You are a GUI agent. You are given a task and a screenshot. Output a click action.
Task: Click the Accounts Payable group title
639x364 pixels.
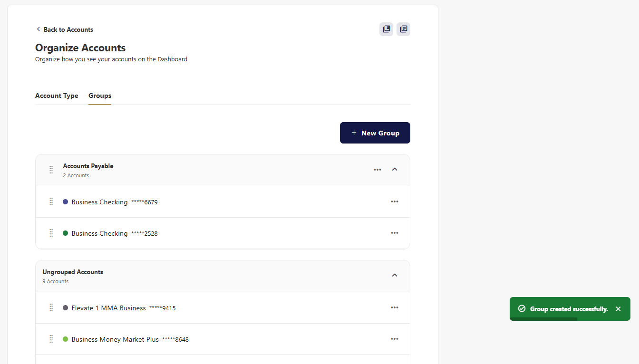point(88,166)
